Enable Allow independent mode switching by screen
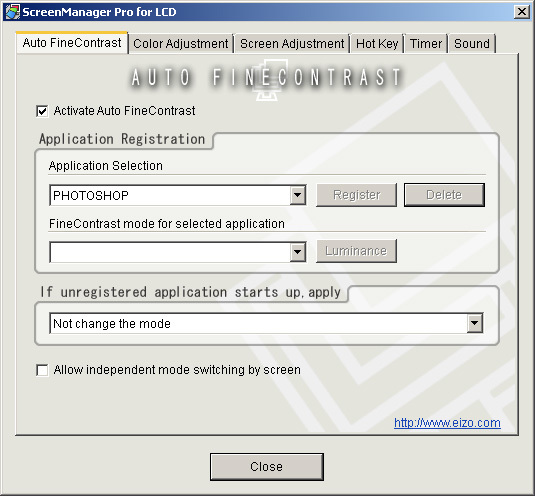The height and width of the screenshot is (496, 535). (42, 370)
